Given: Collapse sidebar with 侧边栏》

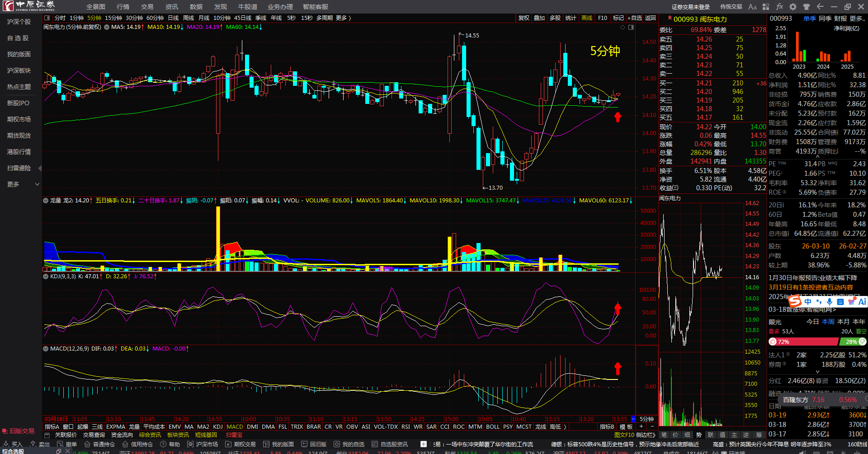Looking at the screenshot, I should coord(646,435).
